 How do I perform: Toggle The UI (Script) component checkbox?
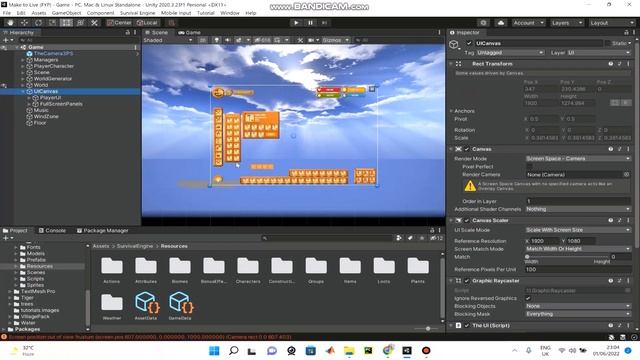coord(467,326)
